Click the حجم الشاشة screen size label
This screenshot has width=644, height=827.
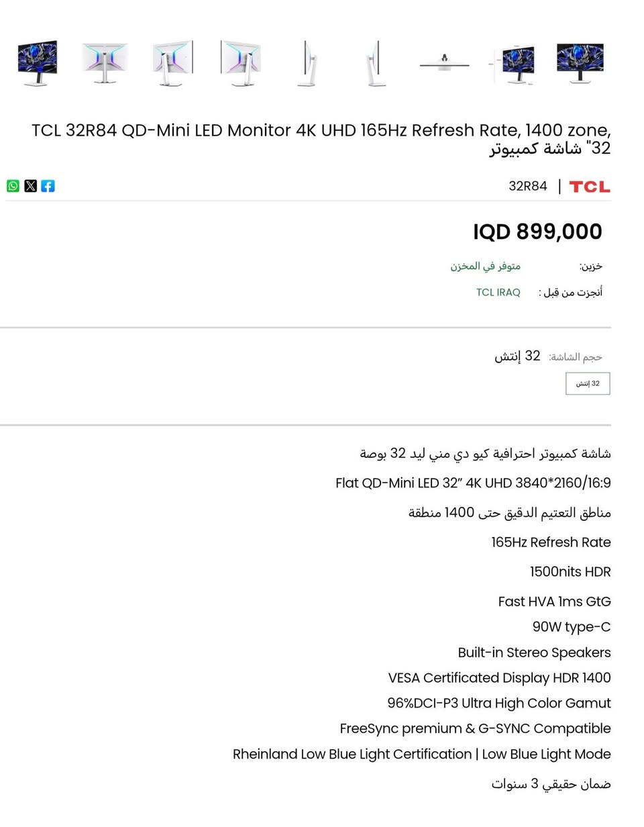pyautogui.click(x=575, y=356)
